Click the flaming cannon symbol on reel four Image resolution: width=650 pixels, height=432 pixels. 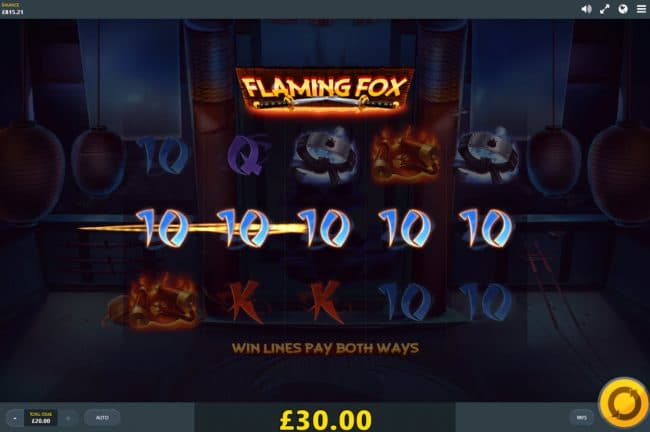(405, 155)
